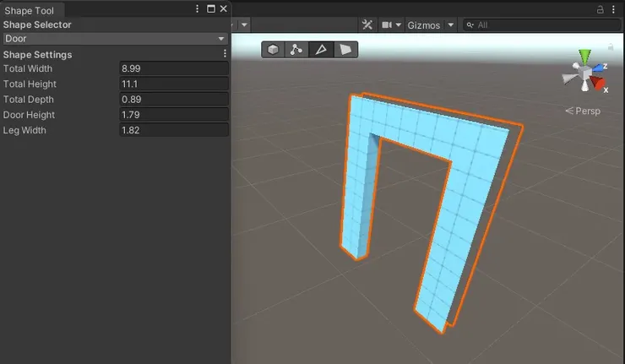The width and height of the screenshot is (625, 364).
Task: Open the scene tools wrench icon
Action: tap(367, 24)
